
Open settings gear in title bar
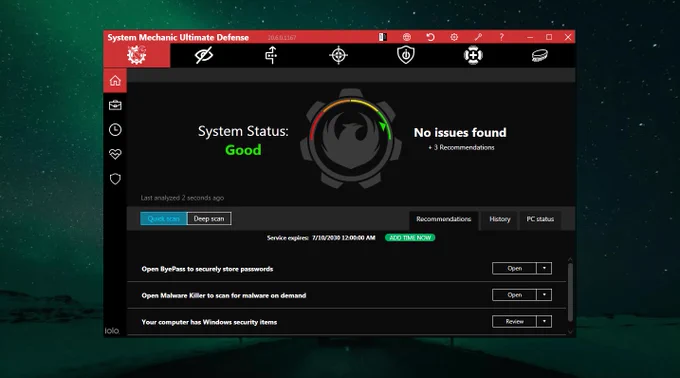point(454,37)
